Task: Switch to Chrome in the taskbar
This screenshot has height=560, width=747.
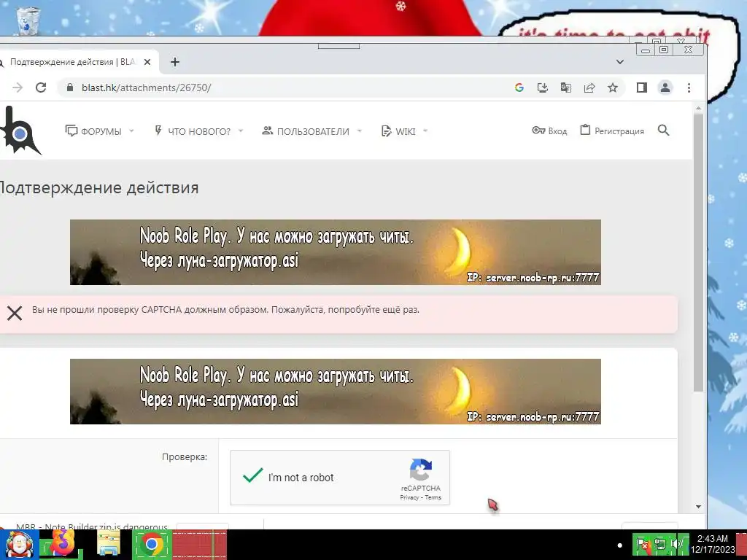Action: [152, 544]
